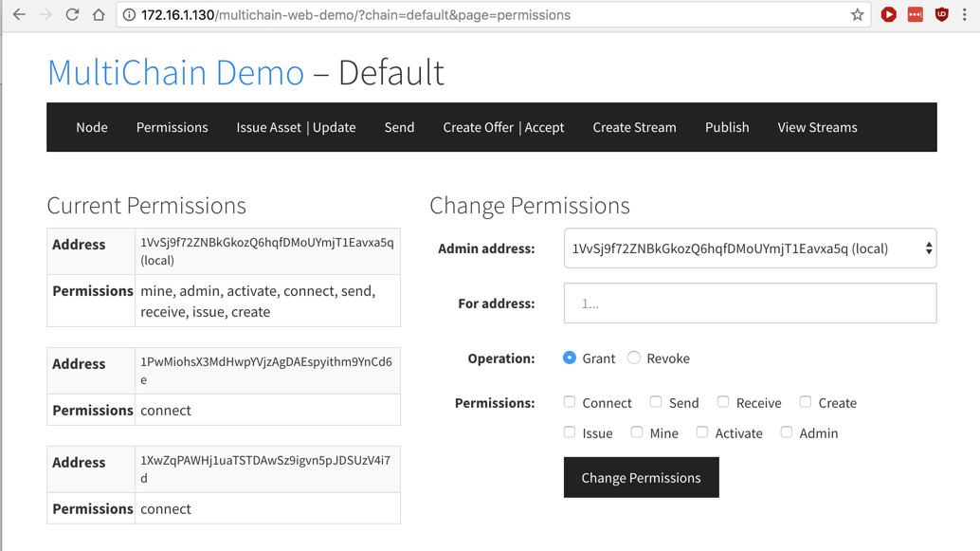Enable the Admin permission checkbox
This screenshot has height=551, width=980.
[787, 432]
